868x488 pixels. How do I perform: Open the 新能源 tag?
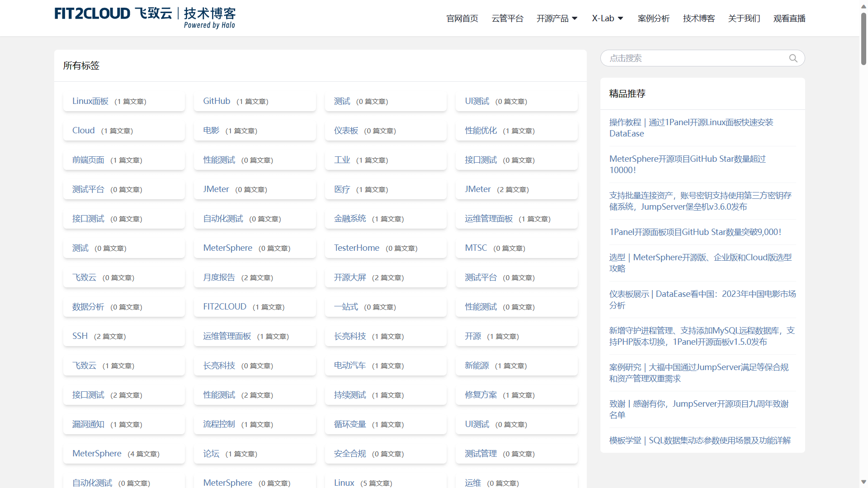(477, 366)
